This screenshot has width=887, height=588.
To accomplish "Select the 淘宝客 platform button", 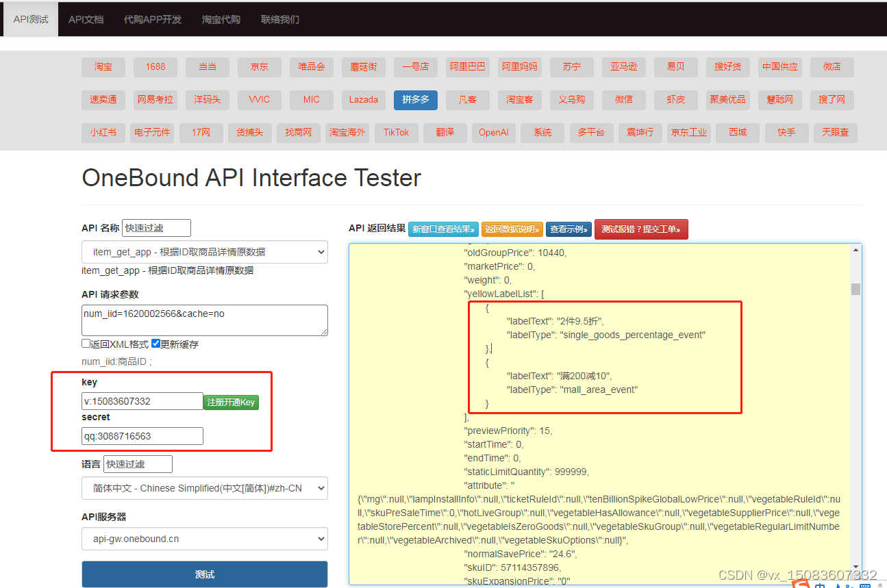I will point(520,99).
